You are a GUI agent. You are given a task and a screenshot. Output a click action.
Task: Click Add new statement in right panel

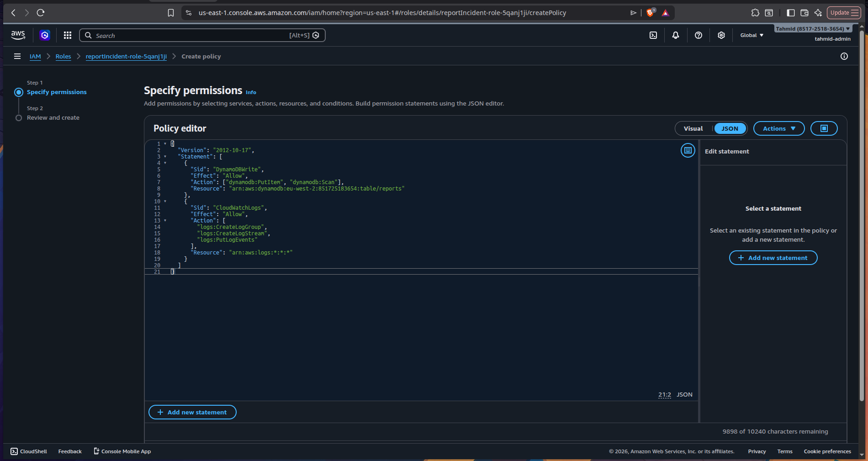click(773, 258)
